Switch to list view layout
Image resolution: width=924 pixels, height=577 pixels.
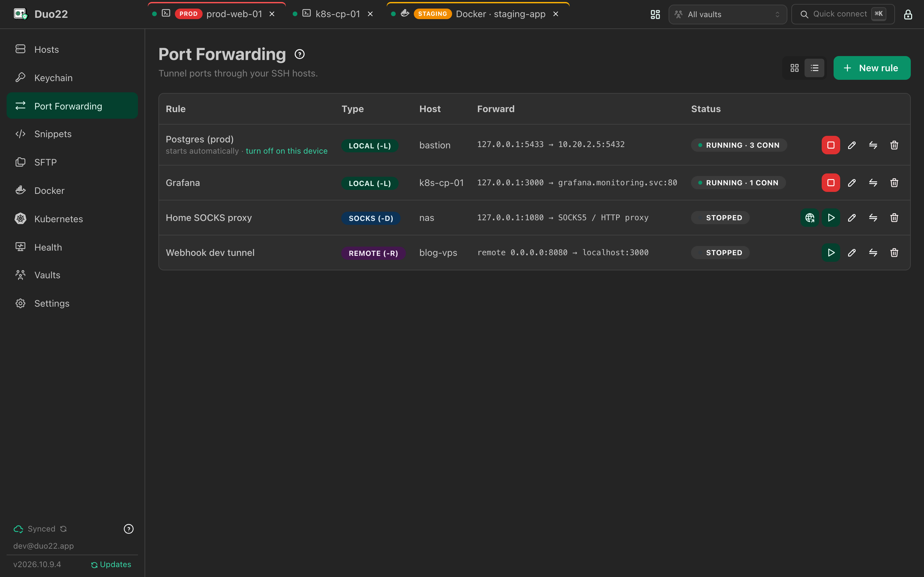[814, 68]
